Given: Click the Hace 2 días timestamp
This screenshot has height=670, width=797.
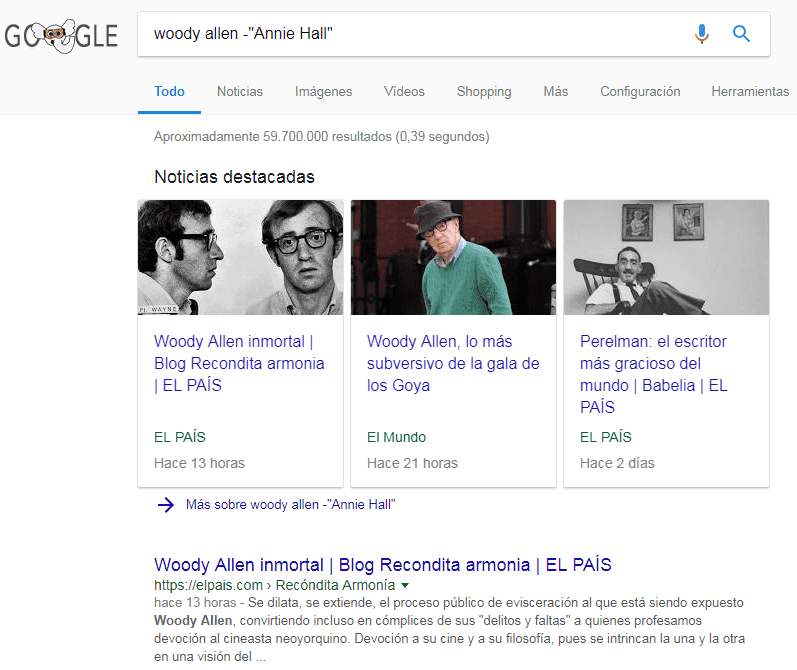Looking at the screenshot, I should pyautogui.click(x=617, y=463).
